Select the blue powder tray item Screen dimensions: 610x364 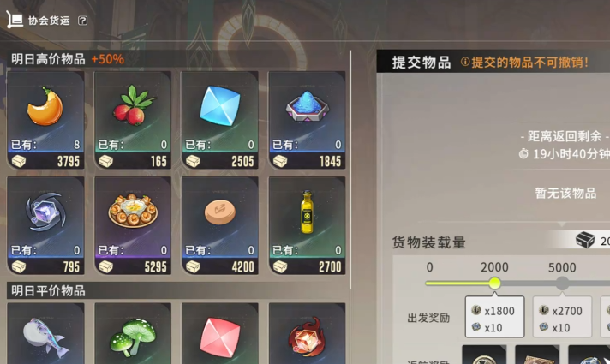coord(308,120)
